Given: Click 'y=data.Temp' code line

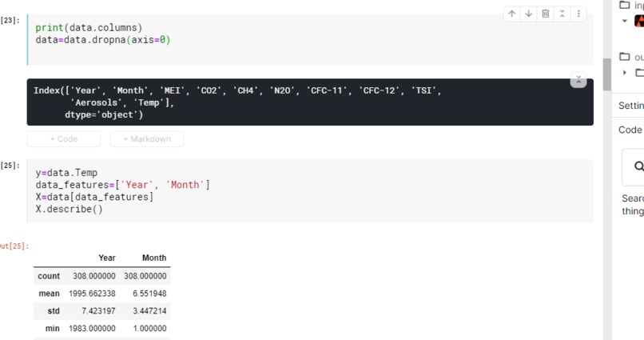Looking at the screenshot, I should coord(66,173).
